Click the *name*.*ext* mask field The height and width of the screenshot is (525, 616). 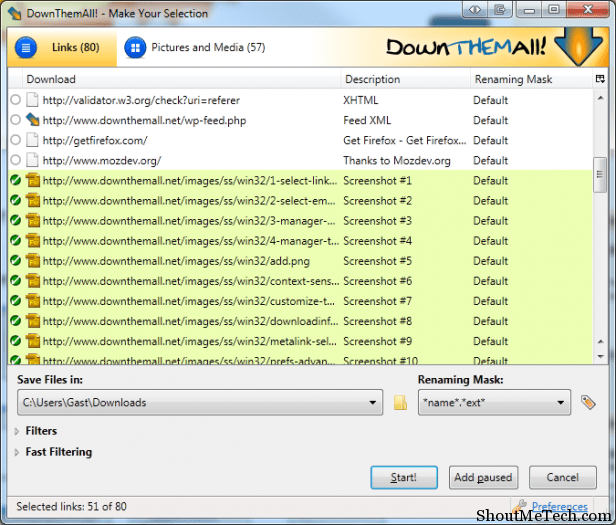(494, 403)
